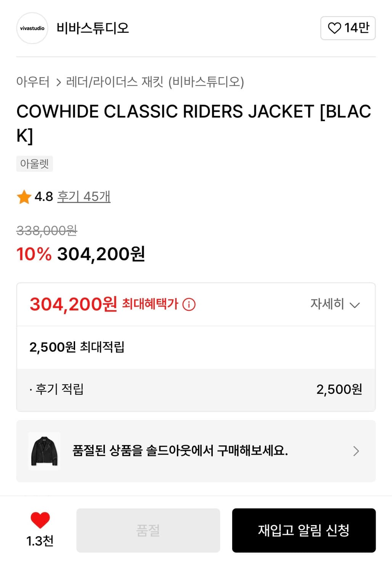The height and width of the screenshot is (572, 392).
Task: Open the black jacket thumbnail image
Action: pos(44,451)
